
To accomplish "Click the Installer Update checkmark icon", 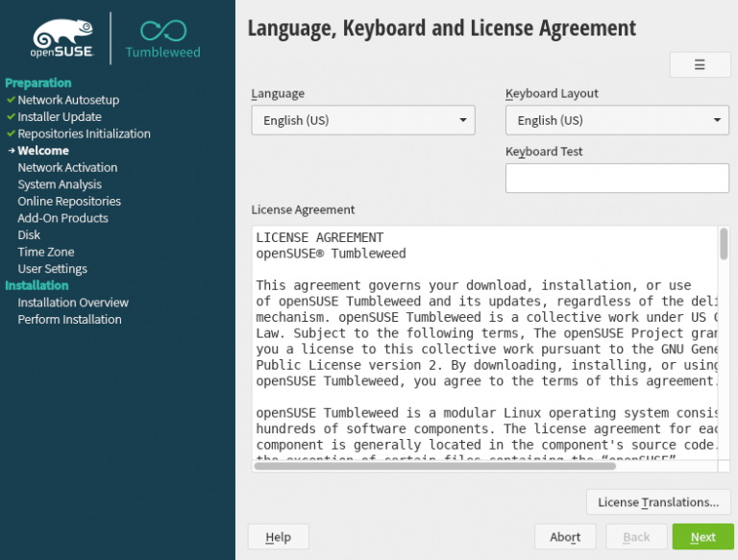I will click(x=11, y=117).
